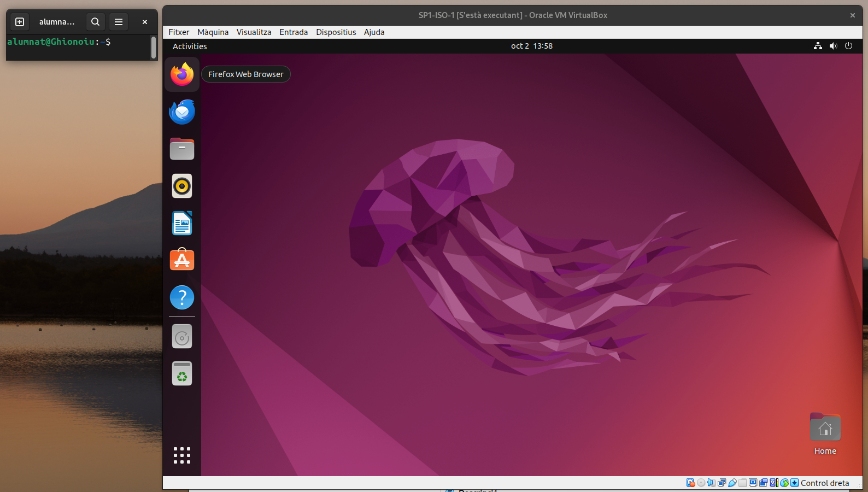Open the Help question mark icon
Screen dimensions: 868x492
coord(182,297)
